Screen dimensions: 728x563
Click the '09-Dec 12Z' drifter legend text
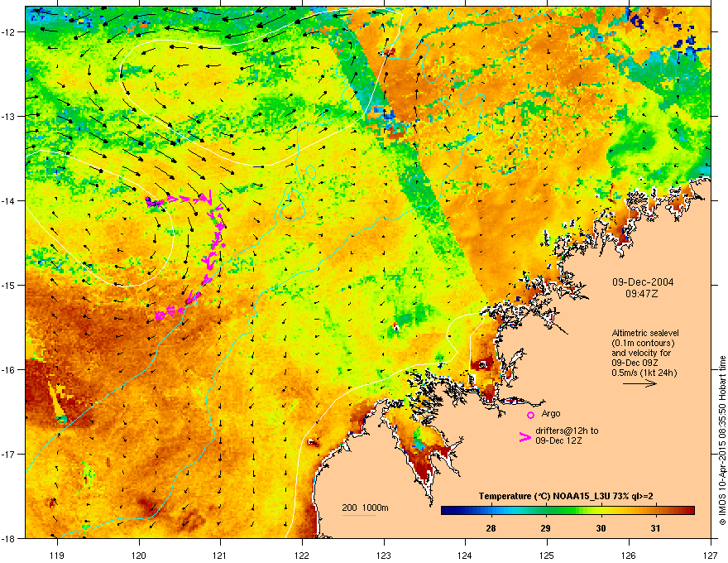pos(558,440)
